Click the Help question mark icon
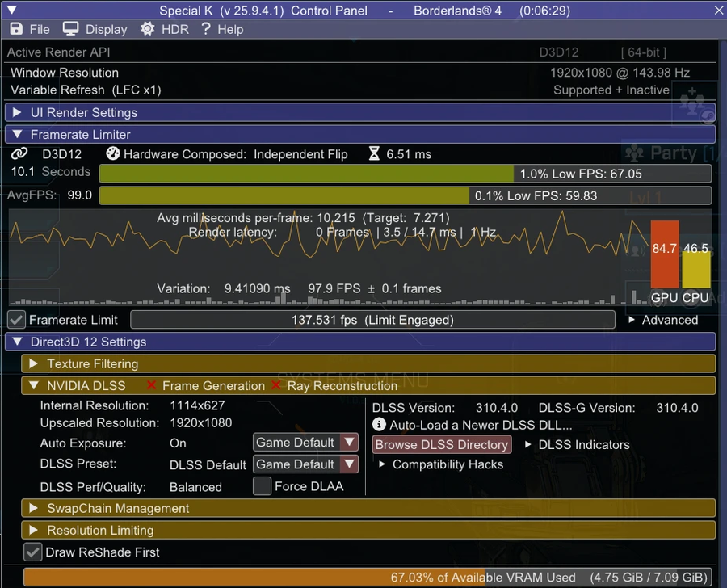 206,29
